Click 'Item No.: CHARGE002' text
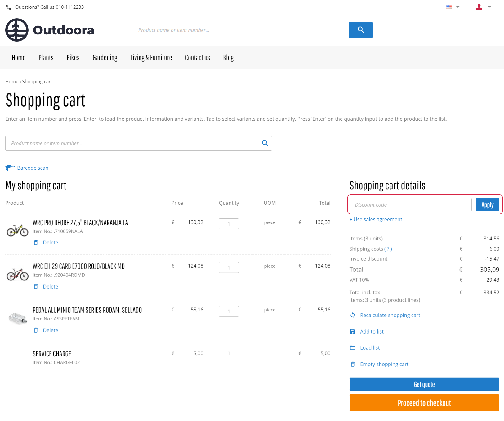Screen dimensions: 504x421 56,362
